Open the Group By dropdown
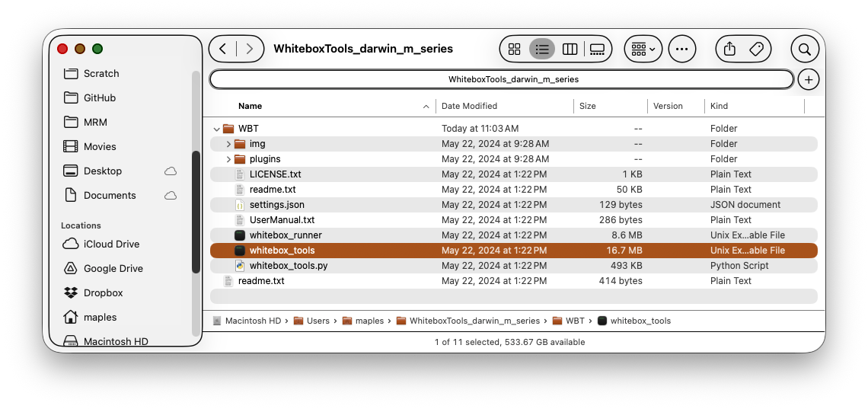This screenshot has height=409, width=868. coord(643,50)
